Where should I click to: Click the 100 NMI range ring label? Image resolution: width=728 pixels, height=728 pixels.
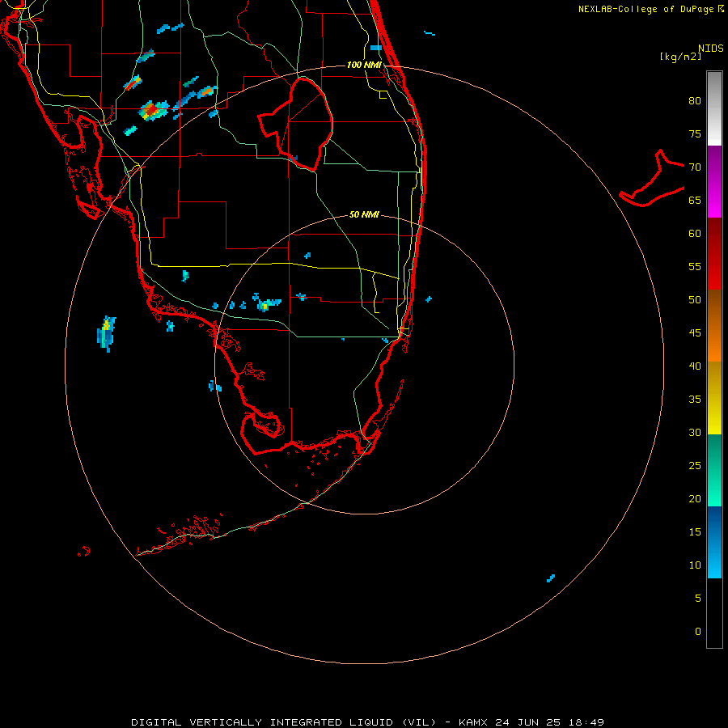click(364, 65)
